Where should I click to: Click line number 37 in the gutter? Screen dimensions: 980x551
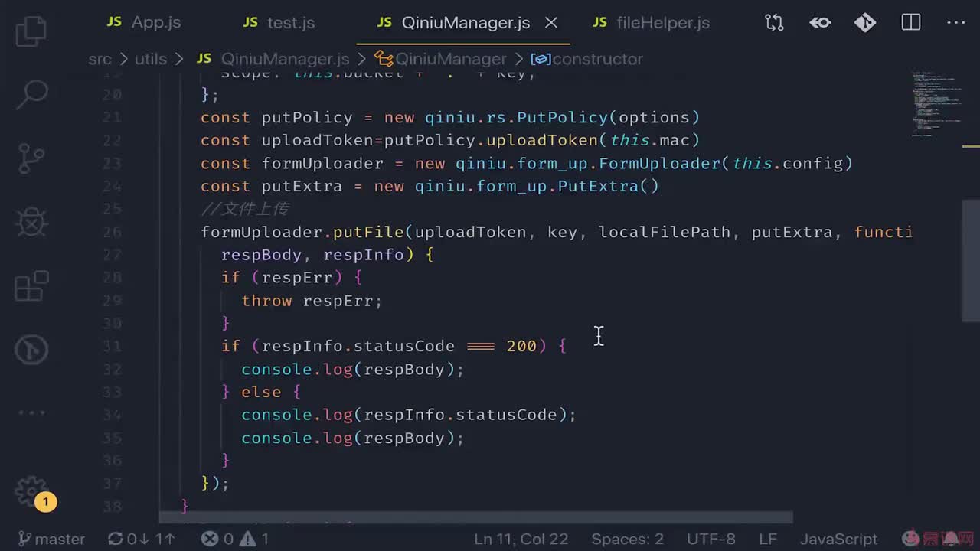[x=112, y=483]
